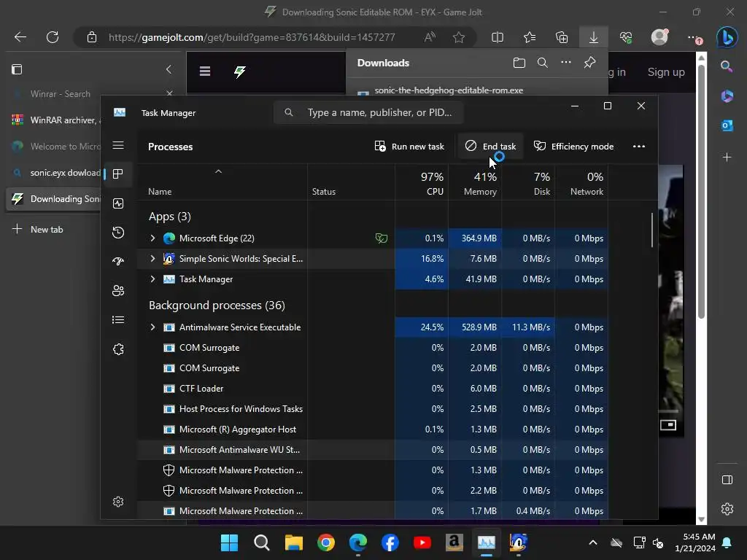Open Game Jolt hamburger menu
The image size is (747, 560).
coord(205,71)
